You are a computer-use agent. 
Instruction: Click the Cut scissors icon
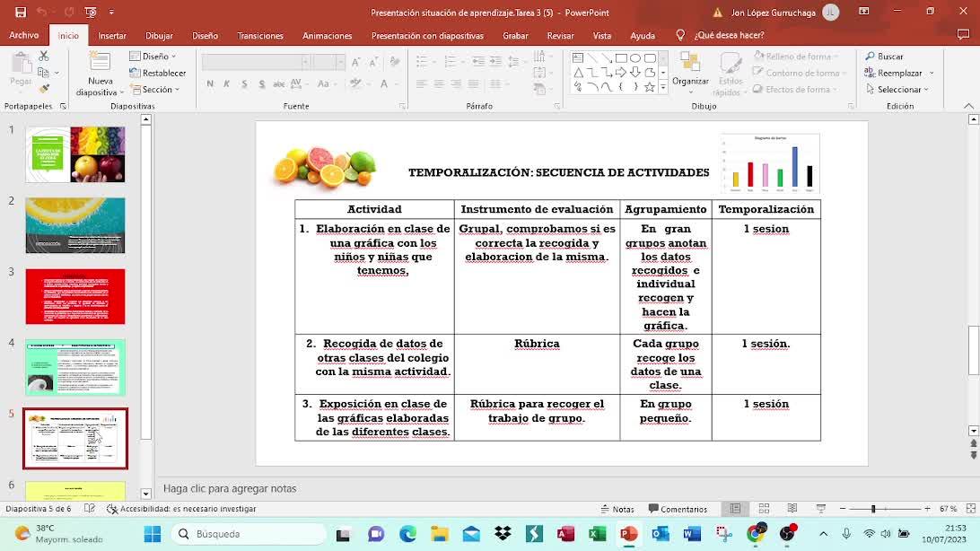click(x=44, y=57)
